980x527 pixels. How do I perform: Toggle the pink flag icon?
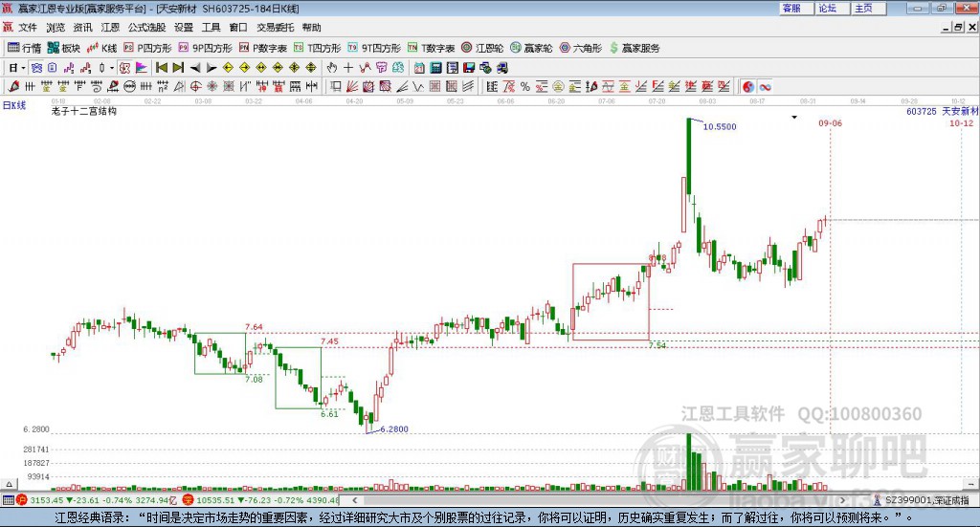(x=142, y=68)
